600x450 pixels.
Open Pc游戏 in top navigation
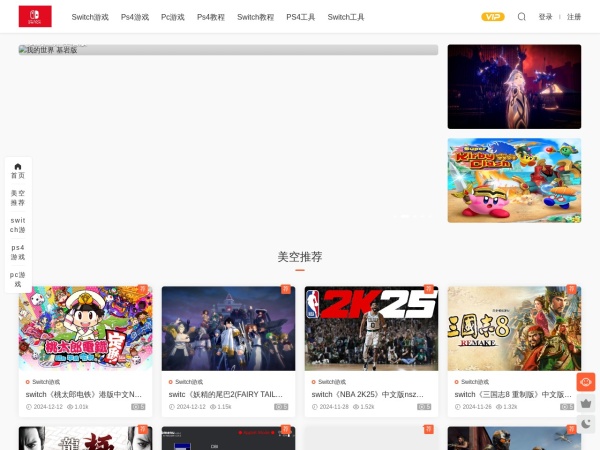click(173, 17)
